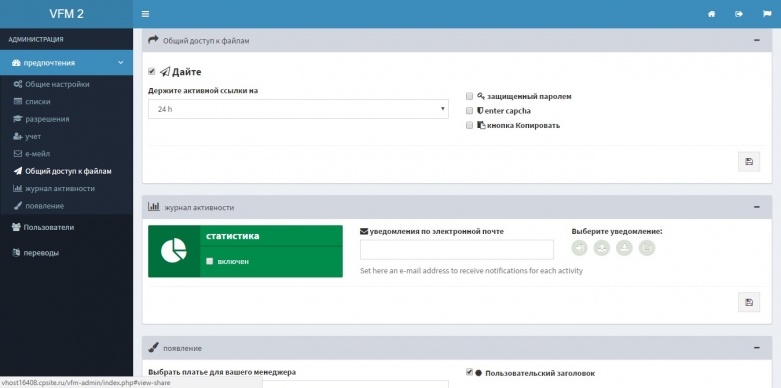Click the e-mail notification hint text

[x=471, y=271]
